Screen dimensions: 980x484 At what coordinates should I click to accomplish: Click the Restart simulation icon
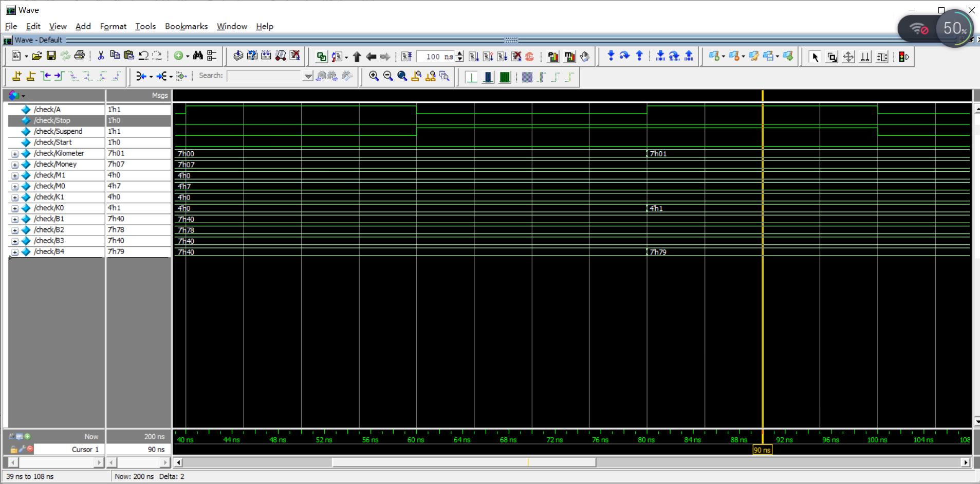pyautogui.click(x=406, y=57)
